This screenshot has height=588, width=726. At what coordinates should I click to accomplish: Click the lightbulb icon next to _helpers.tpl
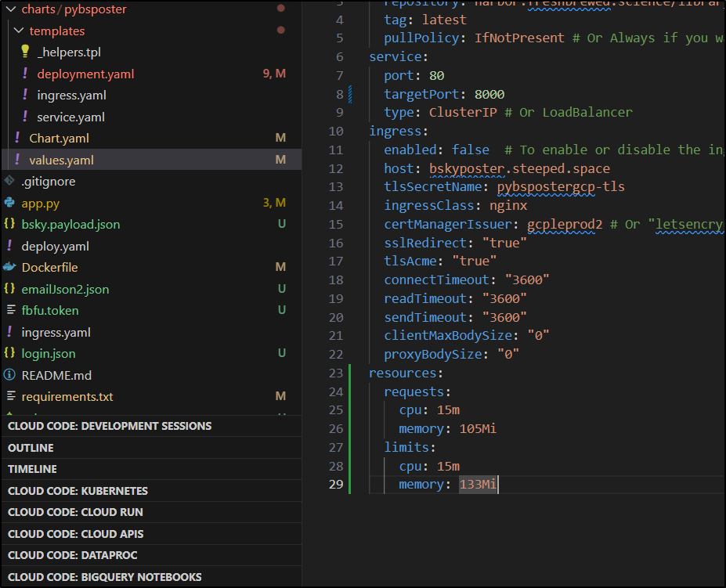[x=25, y=52]
